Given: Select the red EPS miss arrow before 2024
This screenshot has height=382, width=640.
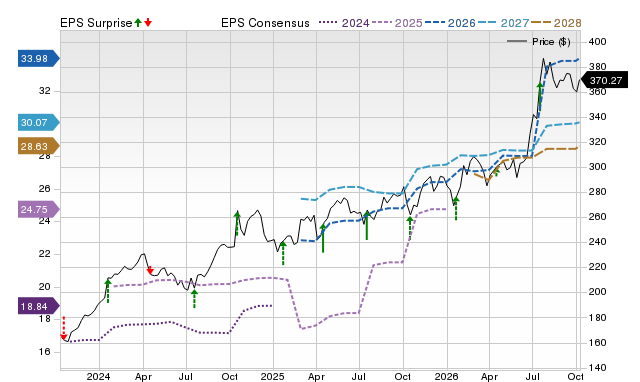Looking at the screenshot, I should pyautogui.click(x=64, y=328).
